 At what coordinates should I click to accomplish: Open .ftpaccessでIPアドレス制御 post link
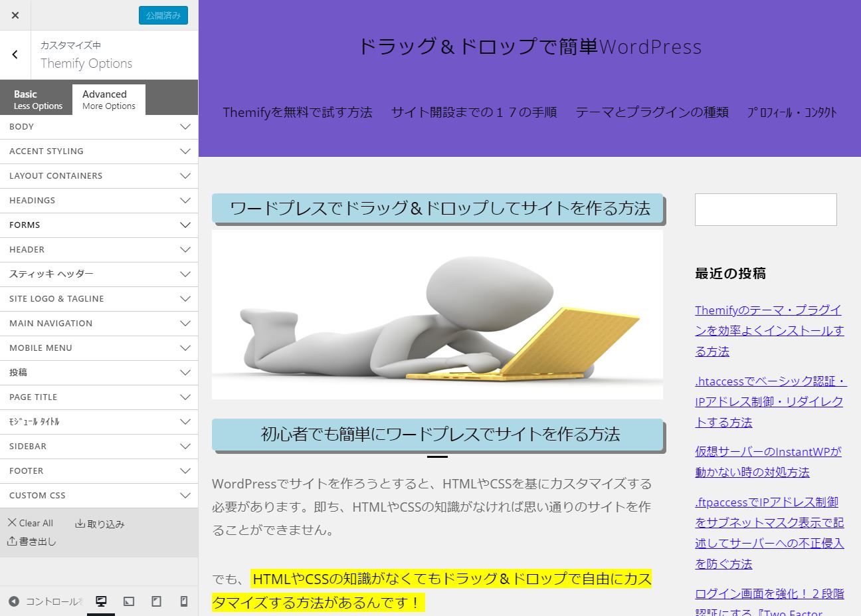pos(769,533)
